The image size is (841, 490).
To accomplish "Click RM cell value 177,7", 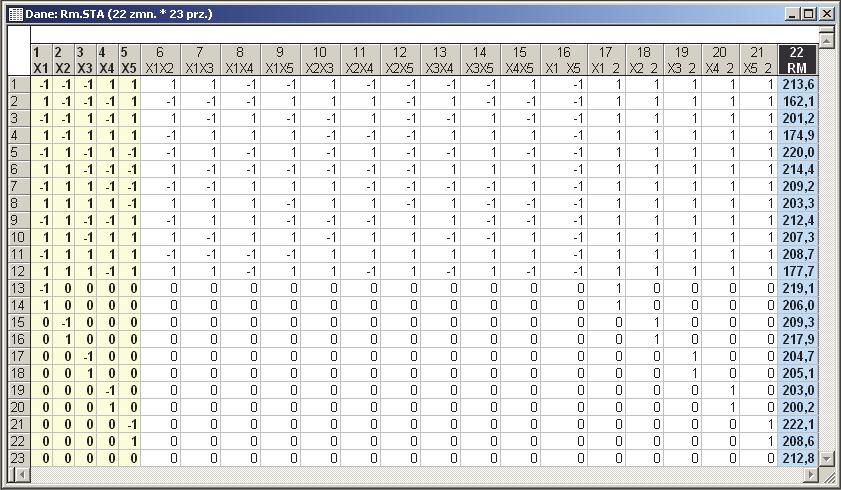I will (x=798, y=271).
